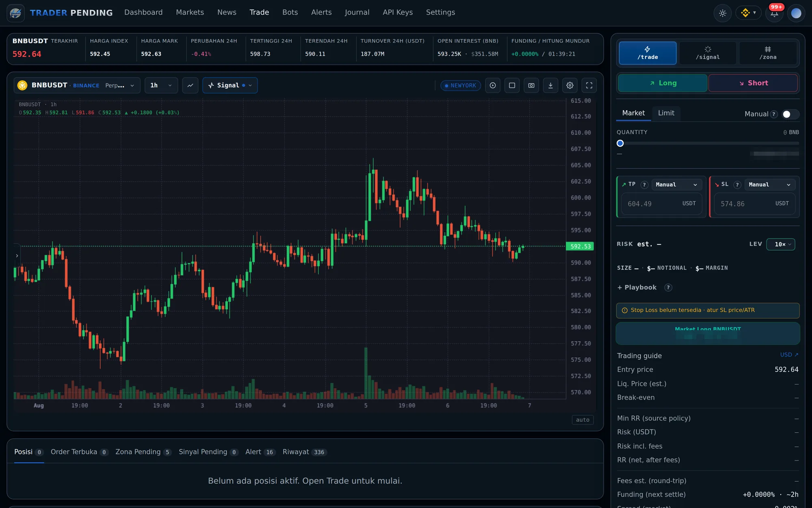Image resolution: width=812 pixels, height=508 pixels.
Task: Click the SL help question icon
Action: 737,185
